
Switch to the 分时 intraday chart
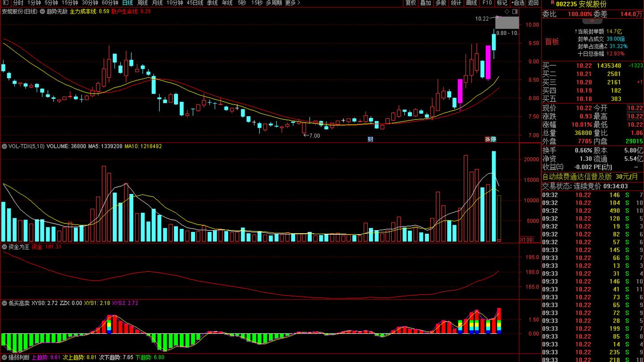18,3
